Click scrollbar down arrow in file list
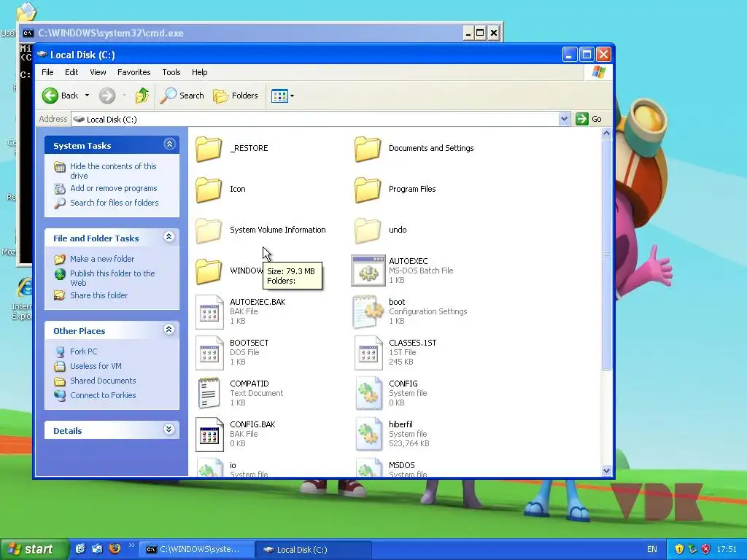Viewport: 747px width, 560px height. click(x=606, y=471)
